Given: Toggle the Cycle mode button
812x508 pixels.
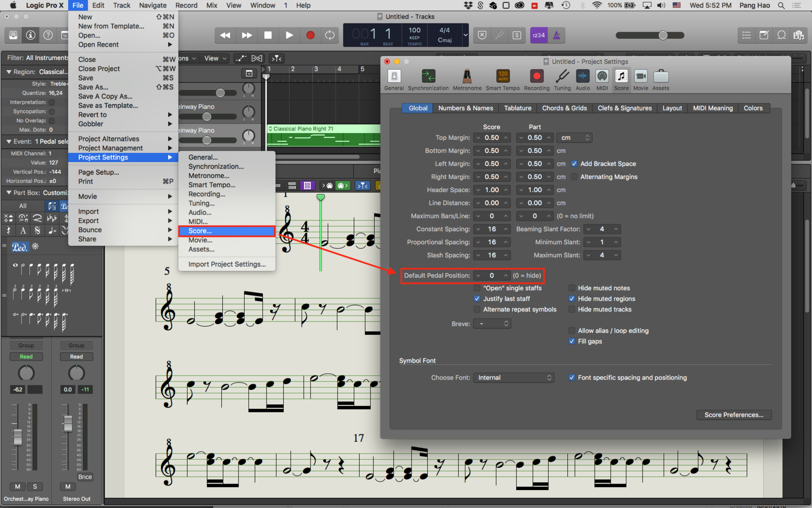Looking at the screenshot, I should (x=330, y=35).
